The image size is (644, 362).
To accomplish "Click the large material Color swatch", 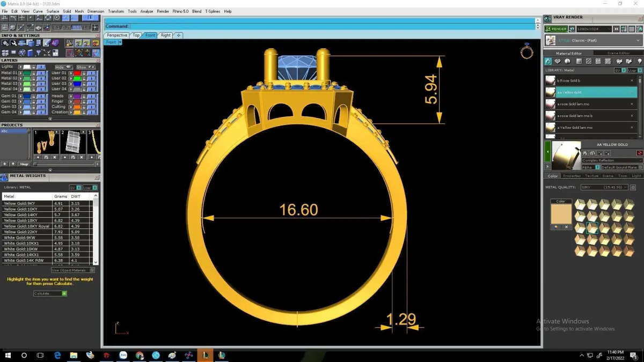I will pos(561,214).
